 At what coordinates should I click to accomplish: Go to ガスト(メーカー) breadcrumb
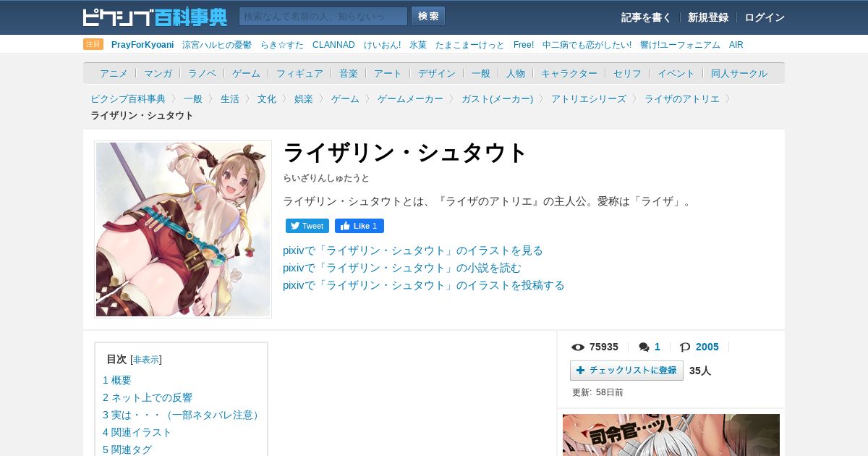tap(497, 98)
